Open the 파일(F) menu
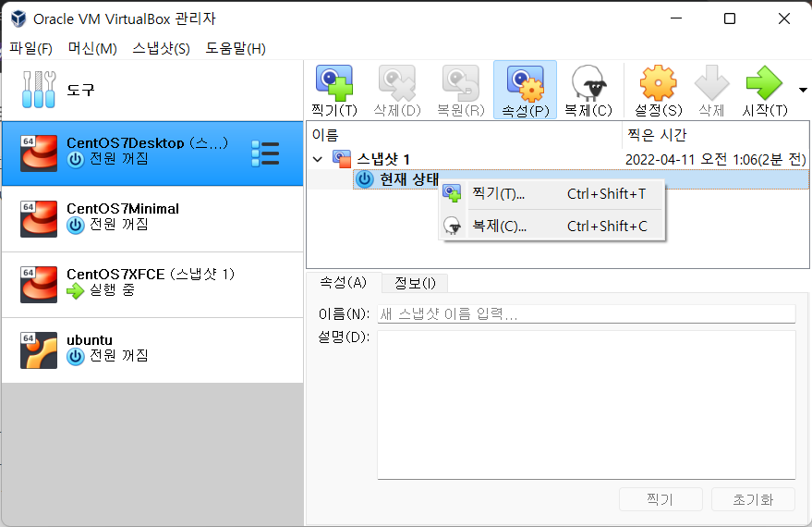Viewport: 812px width, 527px height. tap(30, 49)
